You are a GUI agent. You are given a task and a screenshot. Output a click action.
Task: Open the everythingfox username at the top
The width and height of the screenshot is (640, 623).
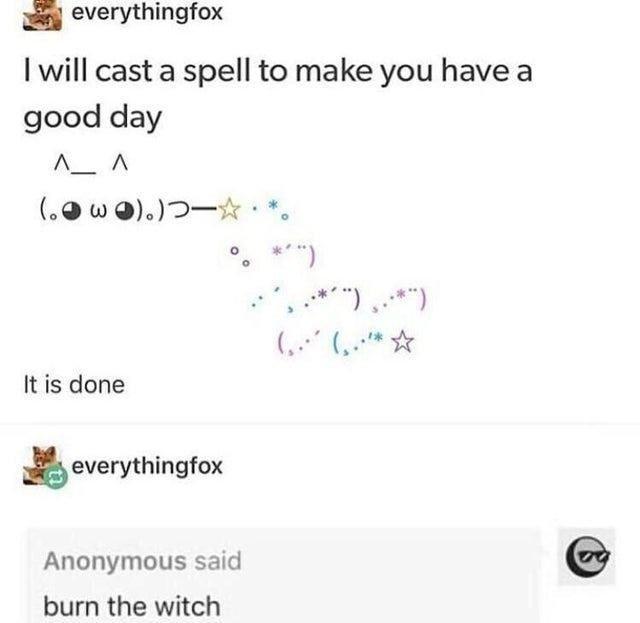(x=147, y=12)
